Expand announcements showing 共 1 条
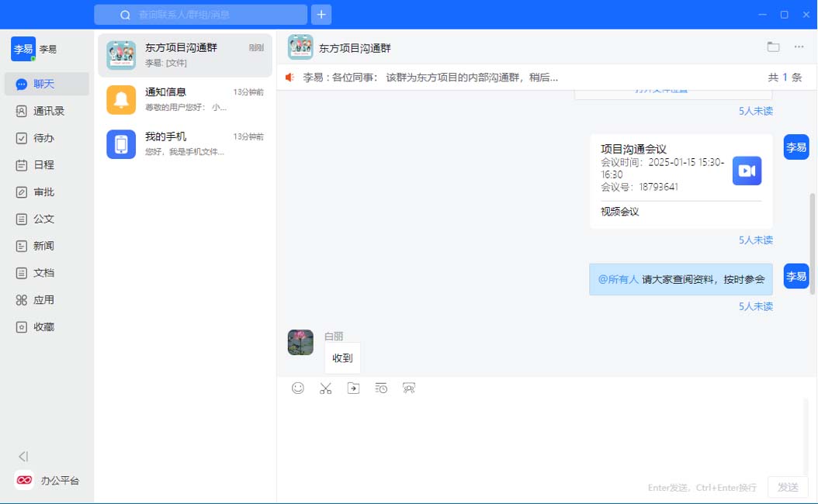 784,78
